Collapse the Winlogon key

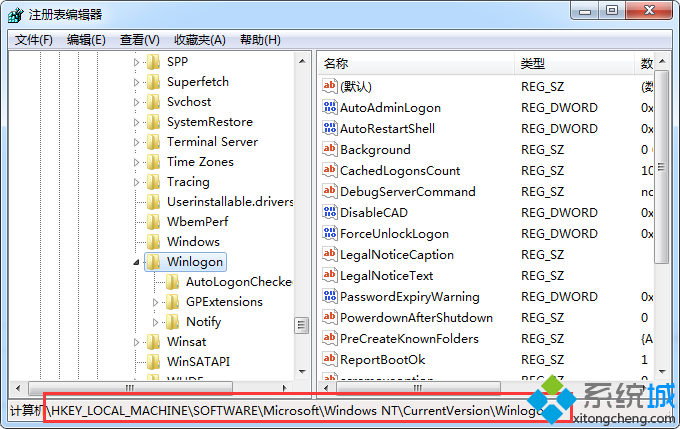click(x=136, y=262)
